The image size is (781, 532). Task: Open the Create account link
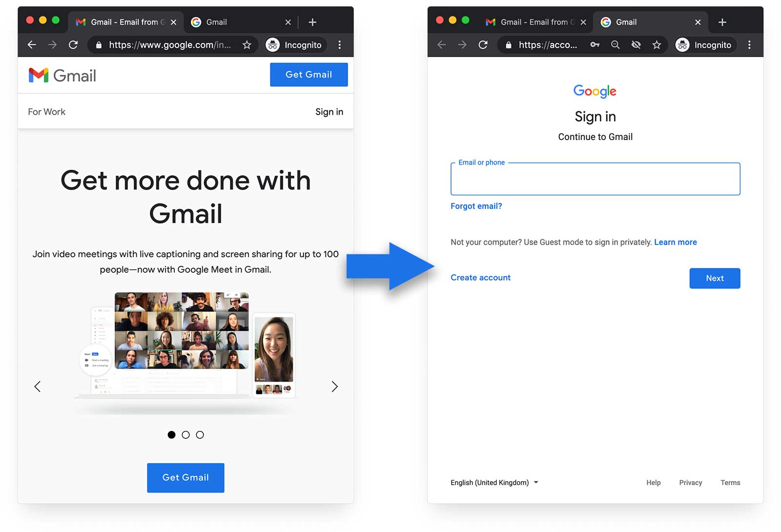pyautogui.click(x=480, y=277)
